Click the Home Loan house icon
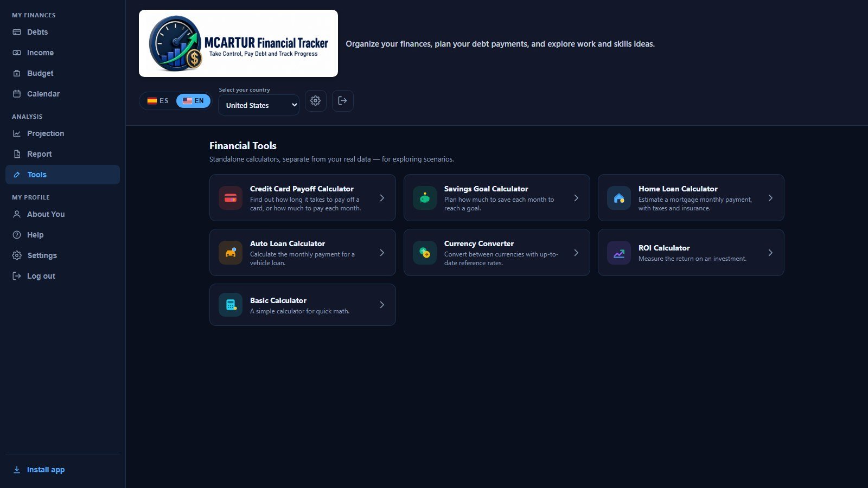The width and height of the screenshot is (868, 488). click(x=619, y=198)
